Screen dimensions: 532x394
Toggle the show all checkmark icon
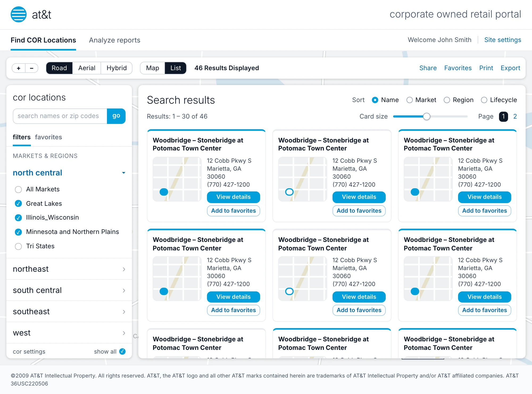coord(122,351)
